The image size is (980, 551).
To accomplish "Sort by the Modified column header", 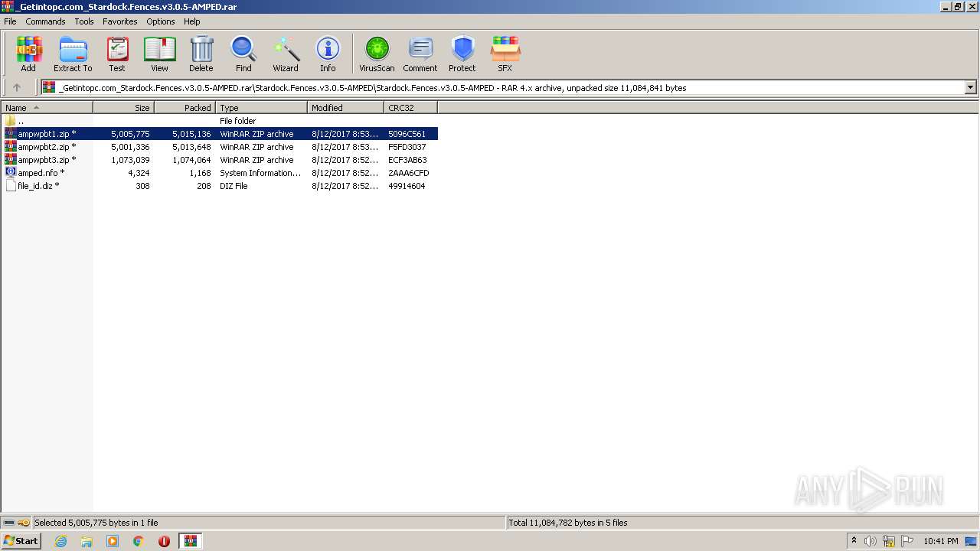I will pos(345,108).
